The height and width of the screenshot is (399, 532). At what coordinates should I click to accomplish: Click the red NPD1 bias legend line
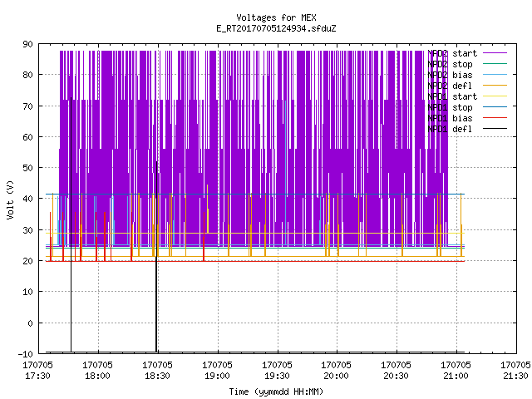[x=495, y=118]
